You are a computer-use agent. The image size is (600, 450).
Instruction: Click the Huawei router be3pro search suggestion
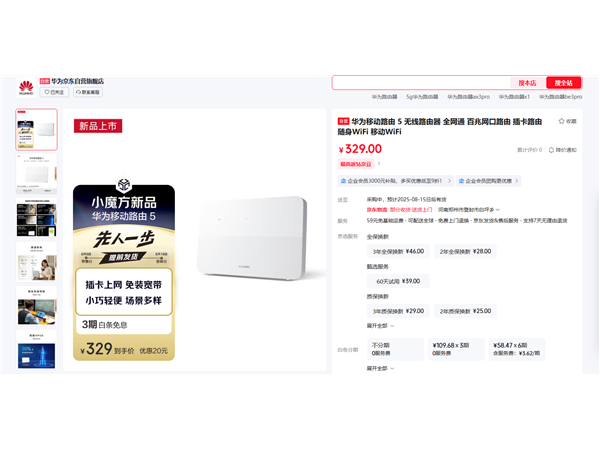click(561, 97)
